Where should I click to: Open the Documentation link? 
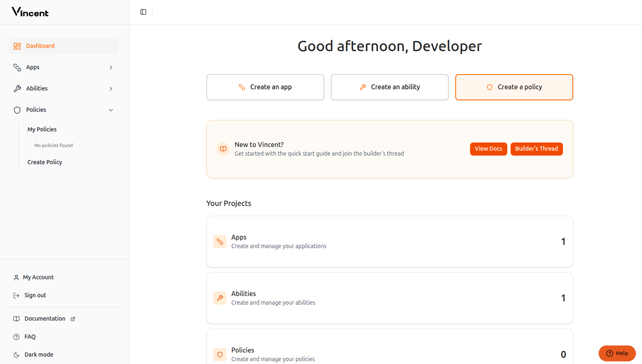pyautogui.click(x=45, y=319)
